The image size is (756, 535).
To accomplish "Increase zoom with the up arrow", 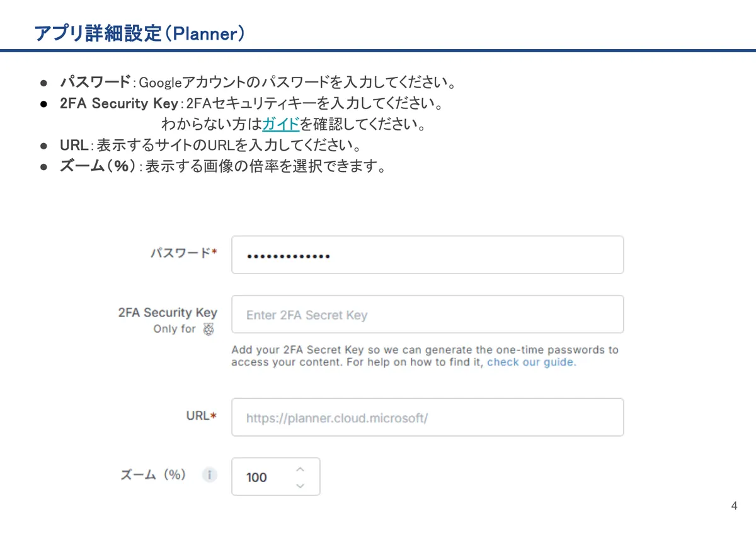I will tap(300, 469).
